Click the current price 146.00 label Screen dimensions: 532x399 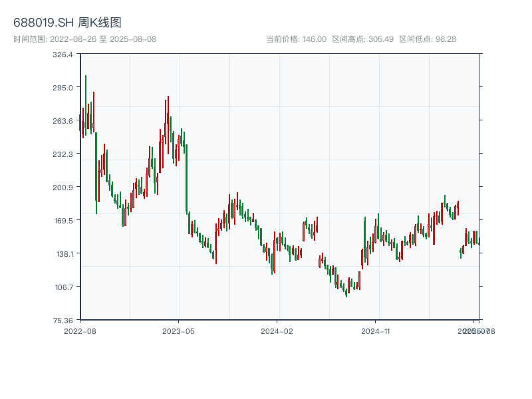296,39
